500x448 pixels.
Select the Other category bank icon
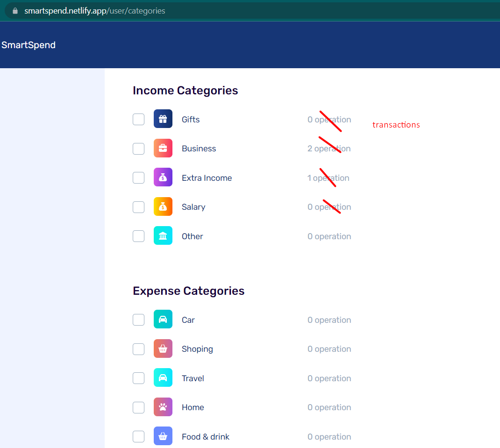tap(163, 236)
